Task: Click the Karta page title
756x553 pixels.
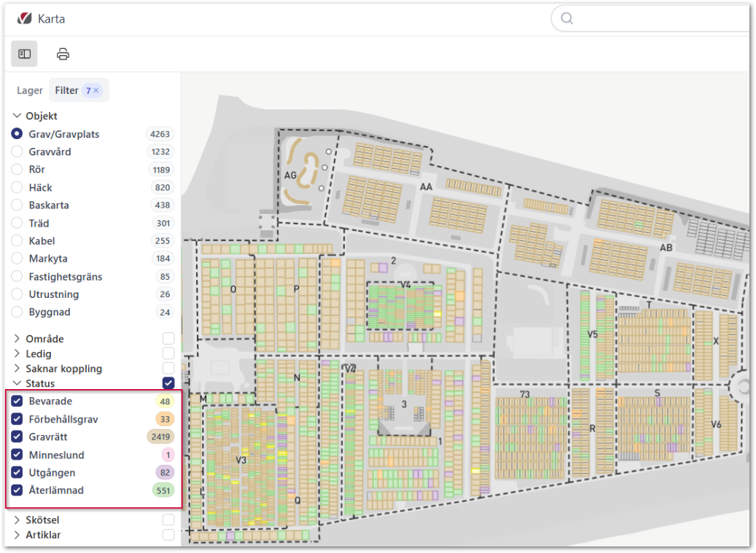Action: pyautogui.click(x=51, y=19)
